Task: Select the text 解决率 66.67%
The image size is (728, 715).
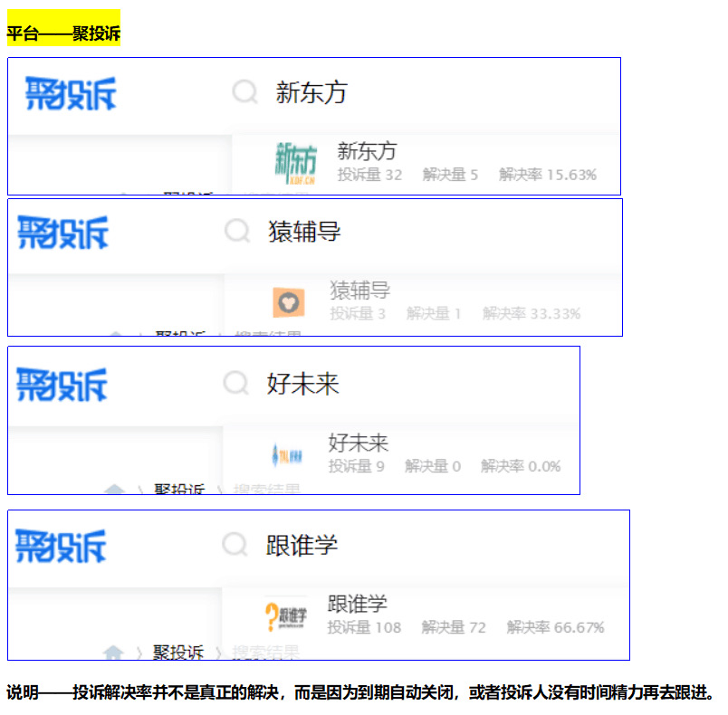Action: coord(555,627)
